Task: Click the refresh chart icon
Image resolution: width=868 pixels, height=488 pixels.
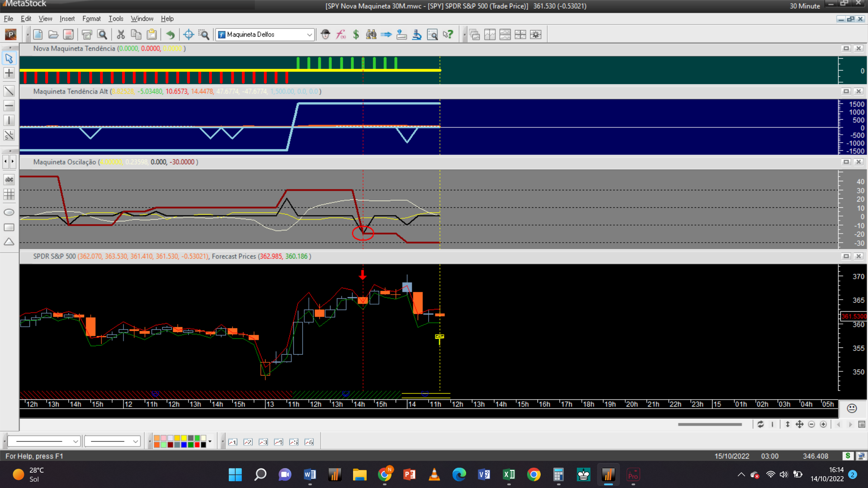Action: [760, 424]
